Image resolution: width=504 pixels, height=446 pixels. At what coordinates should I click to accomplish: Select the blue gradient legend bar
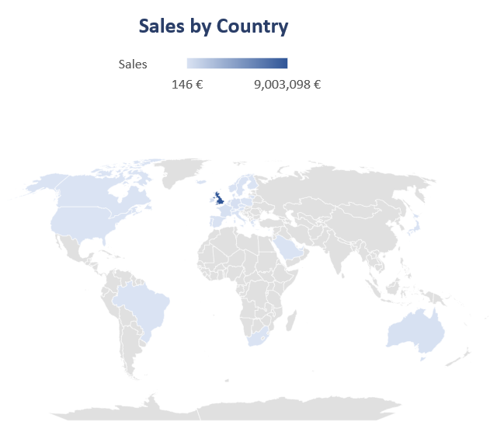click(237, 64)
